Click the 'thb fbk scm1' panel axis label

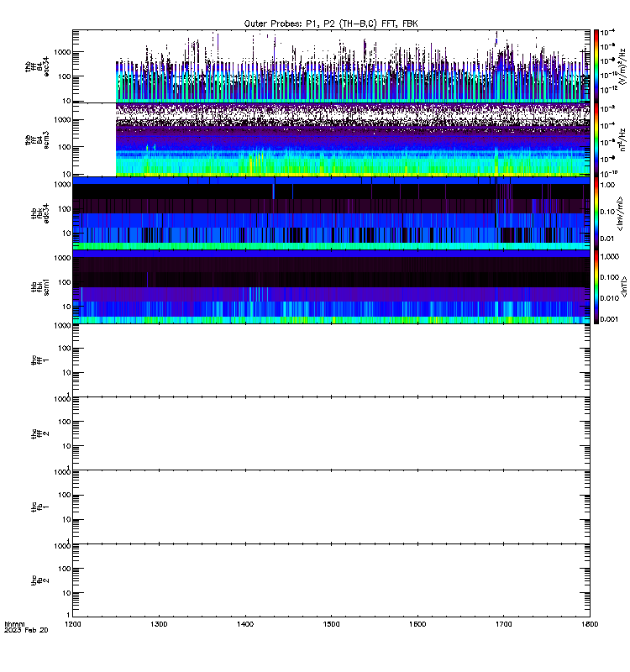pos(39,286)
